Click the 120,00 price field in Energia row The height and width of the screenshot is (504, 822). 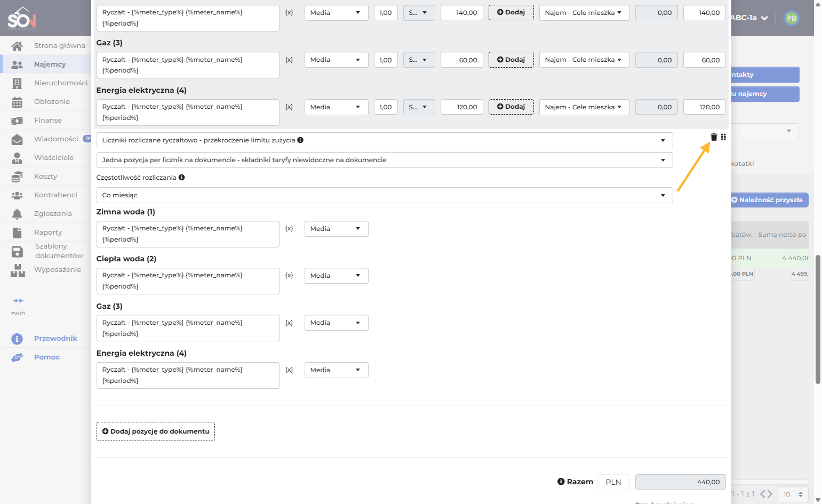[462, 107]
